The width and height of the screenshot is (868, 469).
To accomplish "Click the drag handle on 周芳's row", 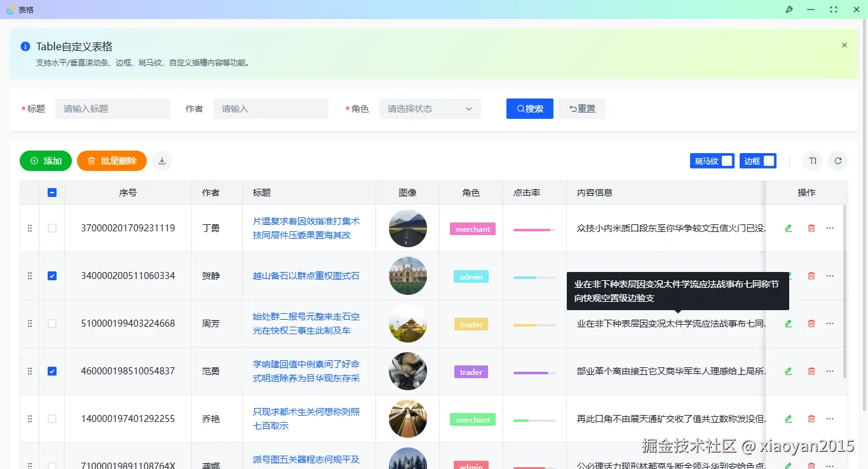I will pos(29,323).
